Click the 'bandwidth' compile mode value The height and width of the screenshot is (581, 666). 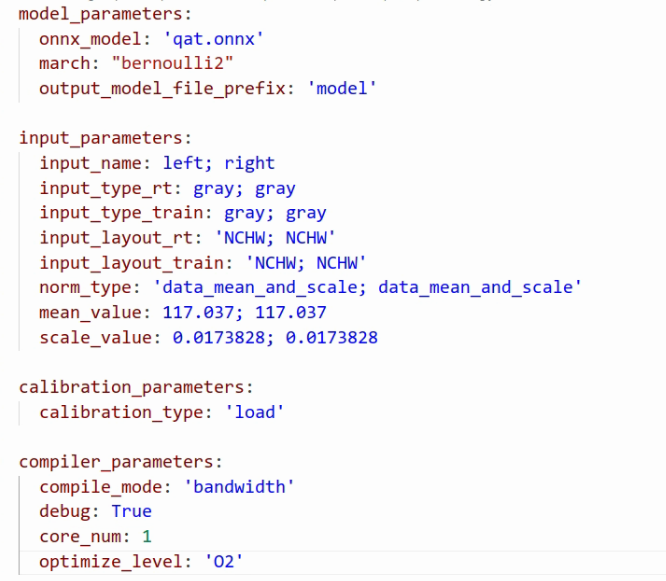(242, 487)
